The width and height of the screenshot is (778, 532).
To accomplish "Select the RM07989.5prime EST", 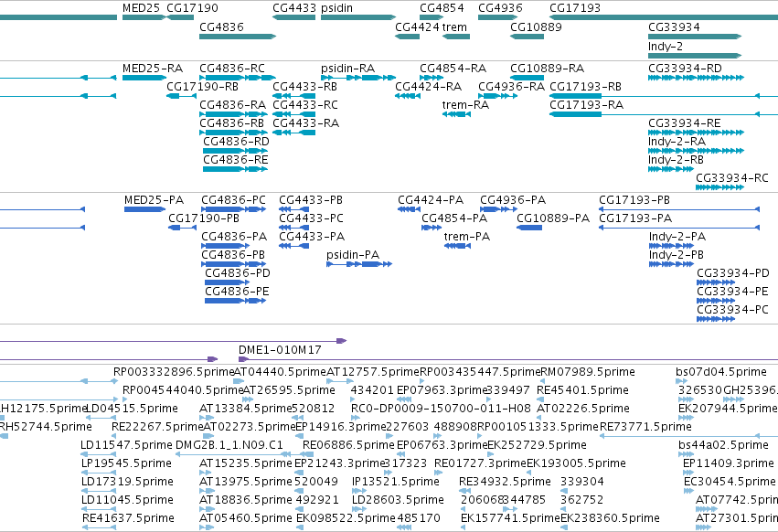I will [542, 381].
